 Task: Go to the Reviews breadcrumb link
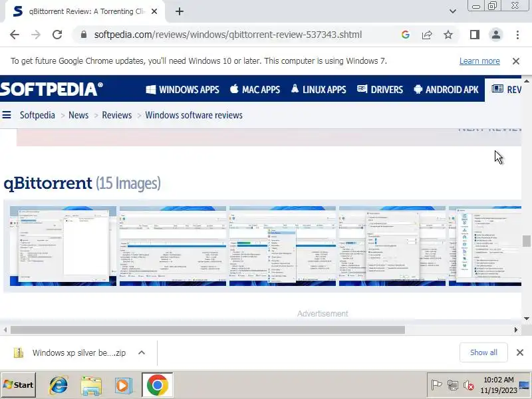[x=117, y=115]
